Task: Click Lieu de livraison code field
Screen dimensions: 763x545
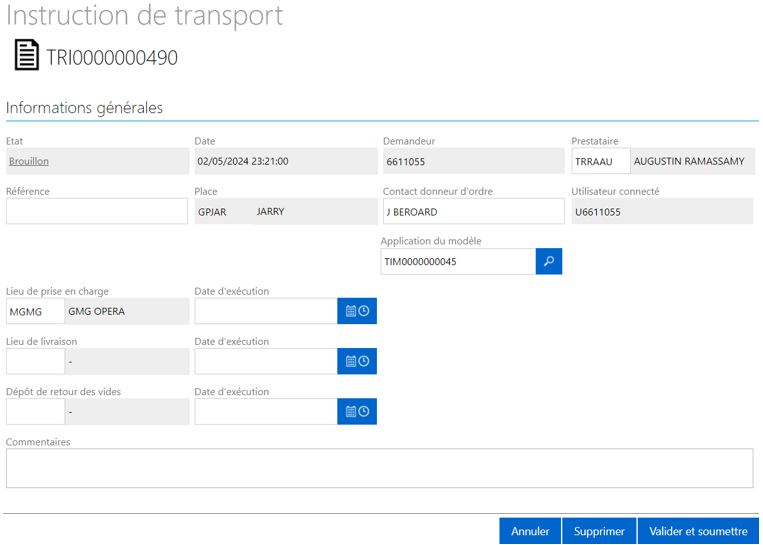Action: [36, 361]
